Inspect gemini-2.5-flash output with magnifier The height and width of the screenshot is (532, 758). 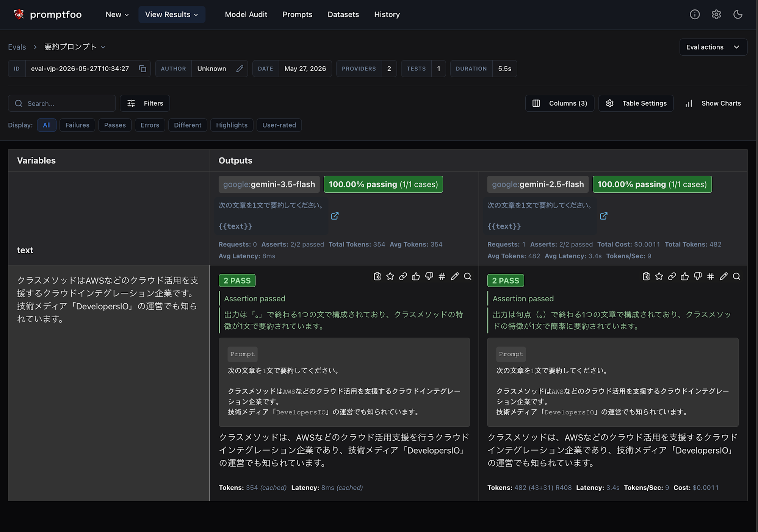coord(736,276)
